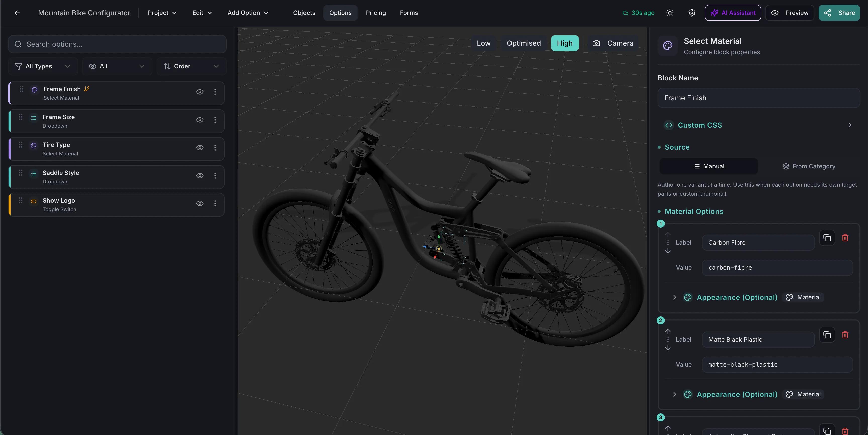Open the Add Option dropdown
The height and width of the screenshot is (435, 868).
point(248,13)
